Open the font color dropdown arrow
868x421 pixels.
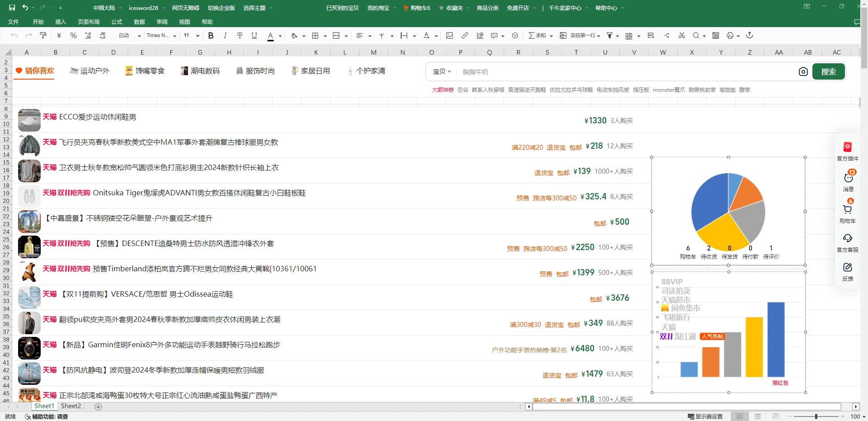(280, 36)
